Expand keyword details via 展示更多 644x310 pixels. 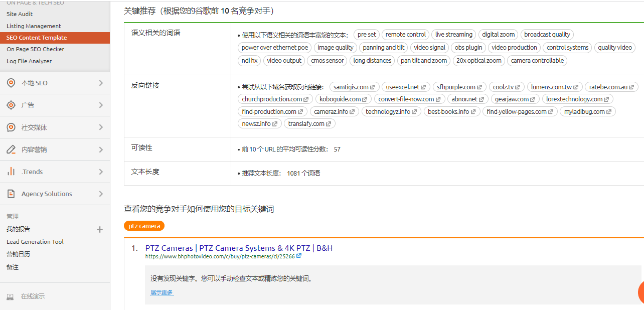pos(162,292)
